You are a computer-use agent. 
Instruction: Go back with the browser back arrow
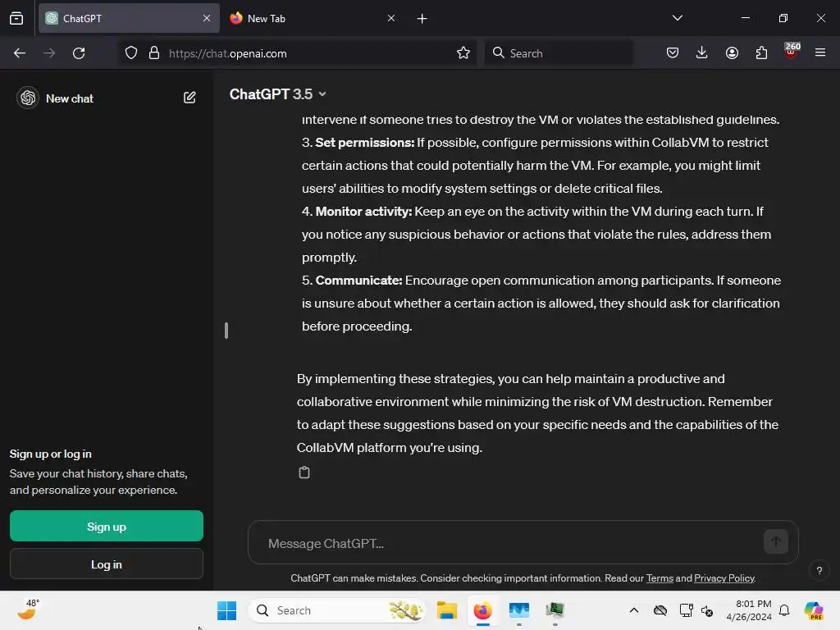point(20,53)
